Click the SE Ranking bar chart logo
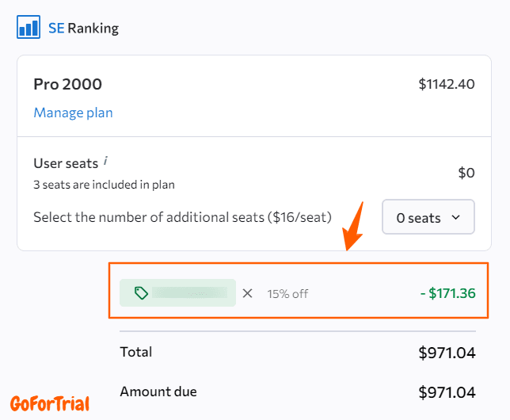This screenshot has width=510, height=420. (x=29, y=28)
